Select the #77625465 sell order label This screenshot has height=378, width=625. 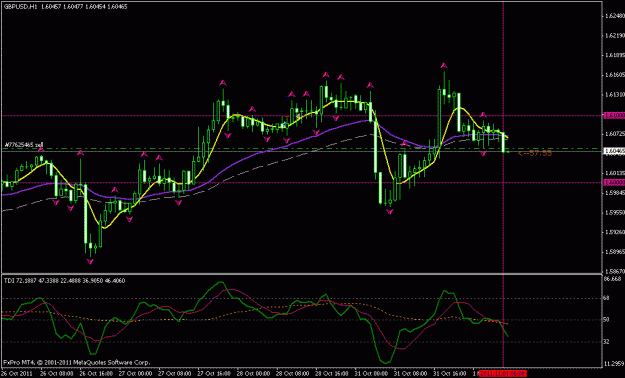24,145
